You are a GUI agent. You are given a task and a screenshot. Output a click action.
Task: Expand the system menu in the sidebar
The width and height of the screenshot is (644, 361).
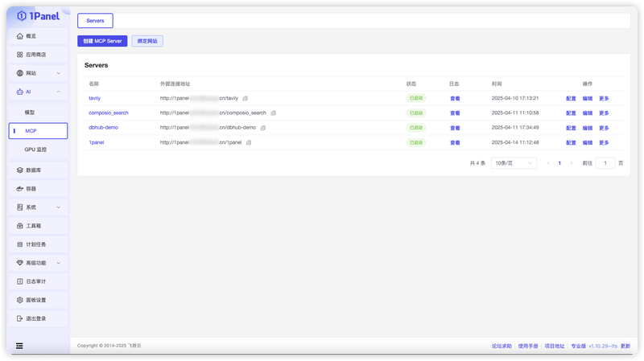click(38, 207)
